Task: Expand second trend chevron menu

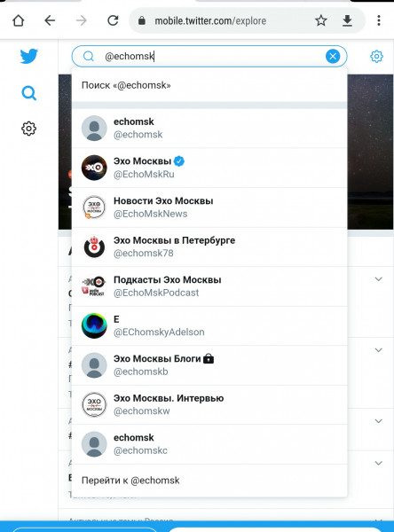Action: click(378, 350)
